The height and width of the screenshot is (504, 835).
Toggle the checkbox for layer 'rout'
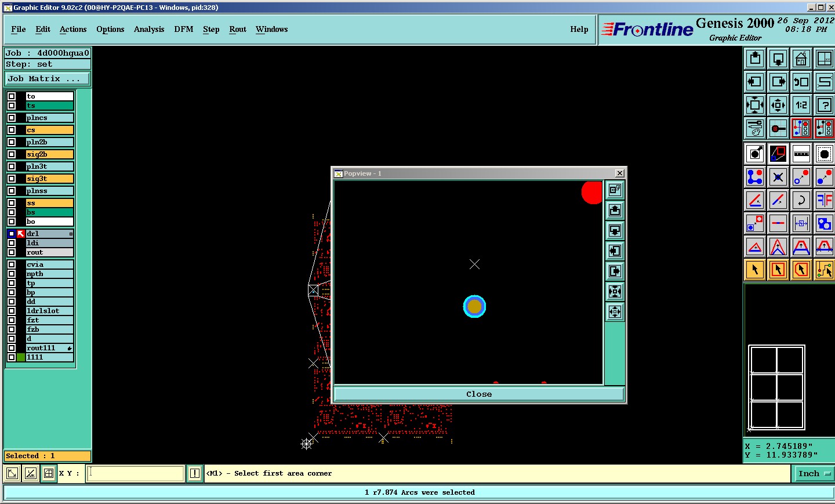tap(12, 252)
